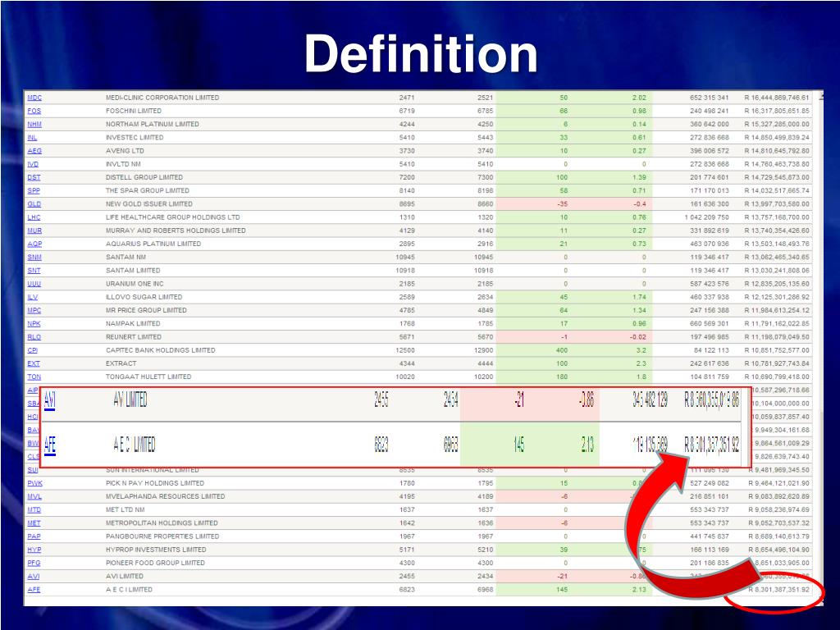Select 'TONGAAT HULETT LIMITED' company name
This screenshot has height=630, width=840.
click(148, 377)
